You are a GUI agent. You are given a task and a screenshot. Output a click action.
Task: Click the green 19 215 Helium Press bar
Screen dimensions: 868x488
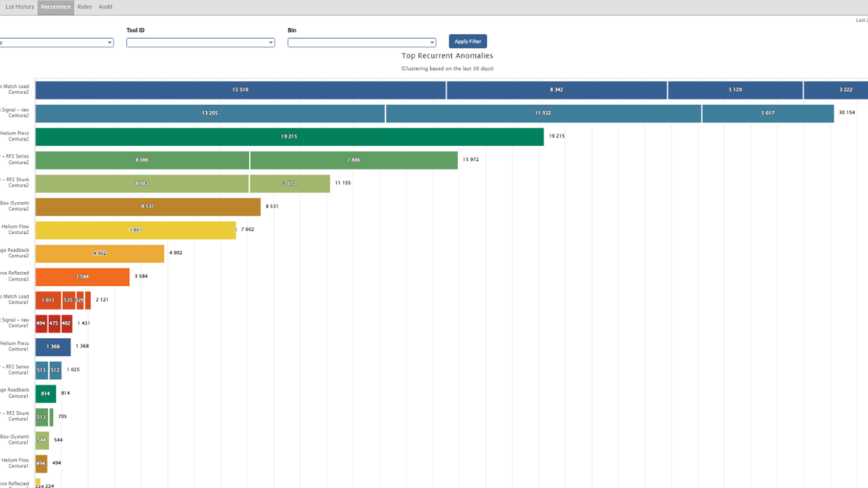(x=289, y=137)
